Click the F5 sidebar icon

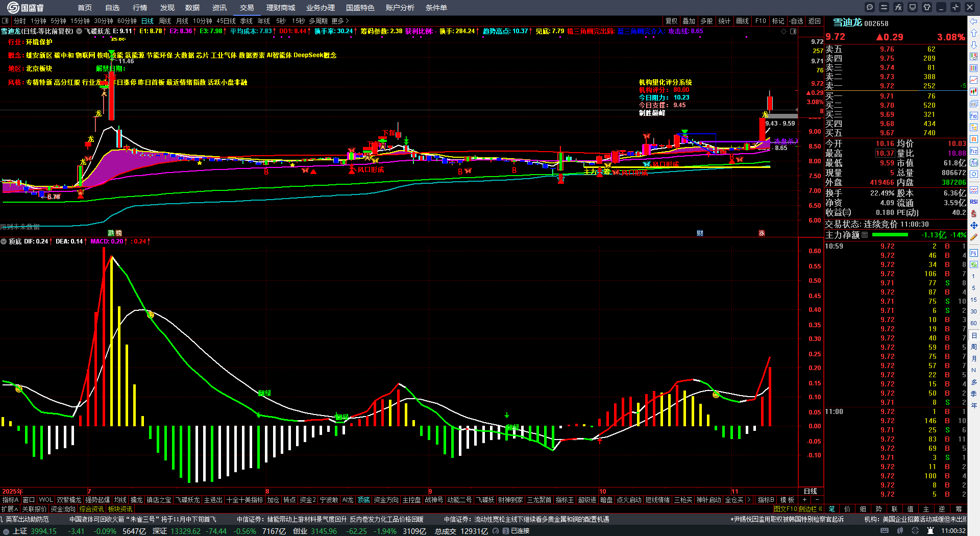(974, 253)
